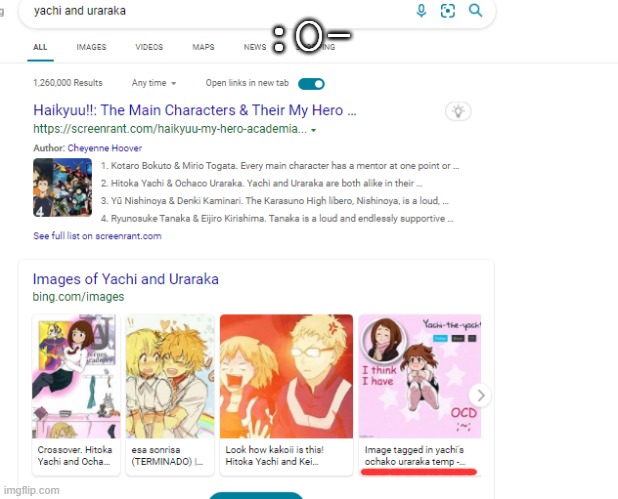Viewport: 618px width, 499px height.
Task: Switch to the VIDEOS tab
Action: 149,47
